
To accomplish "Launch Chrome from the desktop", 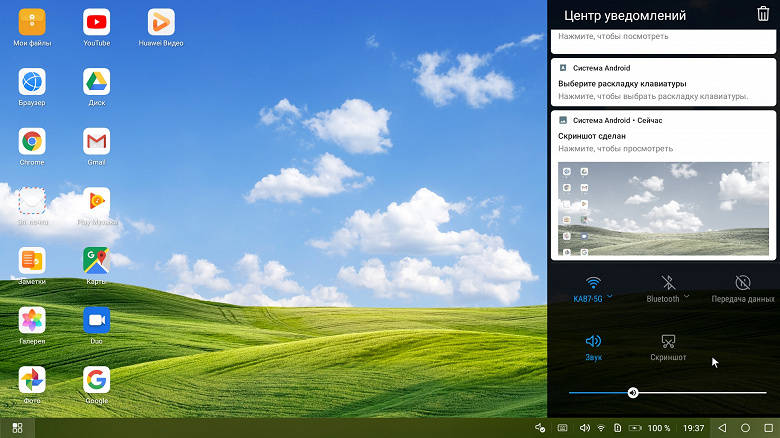I will (32, 141).
